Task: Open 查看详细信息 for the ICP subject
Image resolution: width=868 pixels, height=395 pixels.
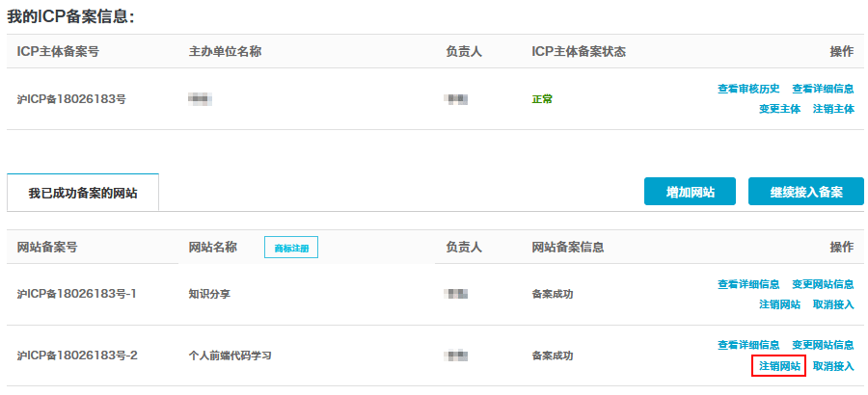Action: pos(823,89)
